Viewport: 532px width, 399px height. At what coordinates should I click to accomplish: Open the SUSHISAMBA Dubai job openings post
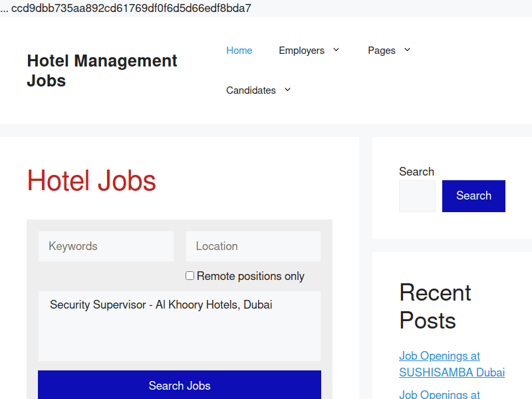(x=452, y=364)
